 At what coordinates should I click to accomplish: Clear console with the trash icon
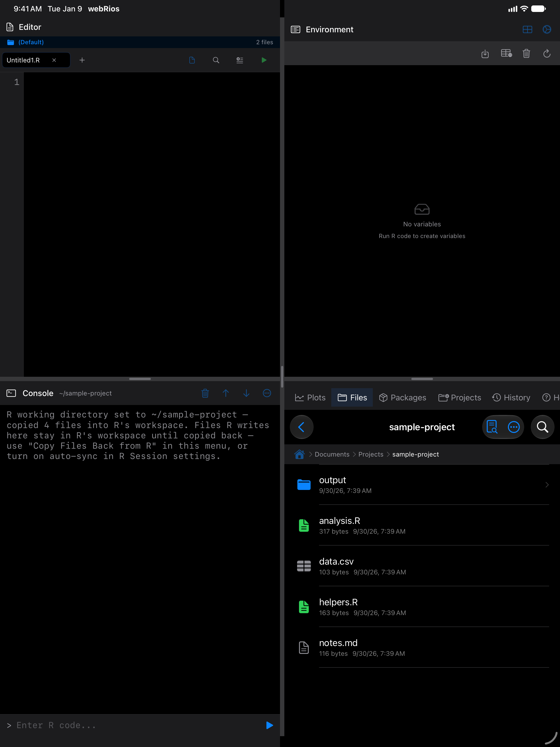pos(205,393)
